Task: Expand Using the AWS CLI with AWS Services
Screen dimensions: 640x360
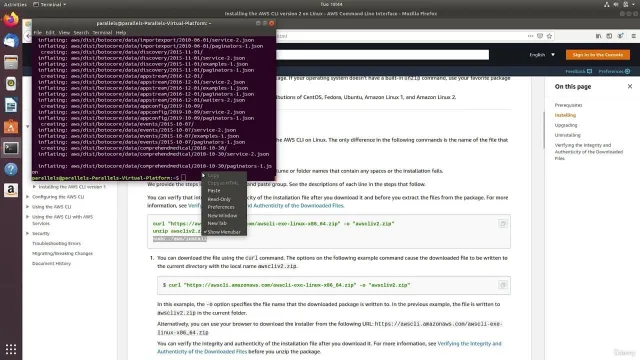Action: click(28, 217)
